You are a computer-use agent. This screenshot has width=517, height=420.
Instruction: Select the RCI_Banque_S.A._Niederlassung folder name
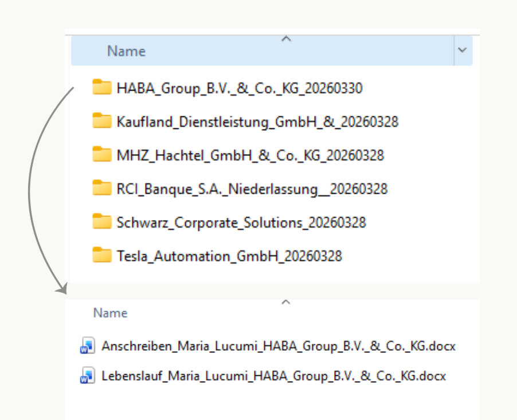(x=252, y=189)
